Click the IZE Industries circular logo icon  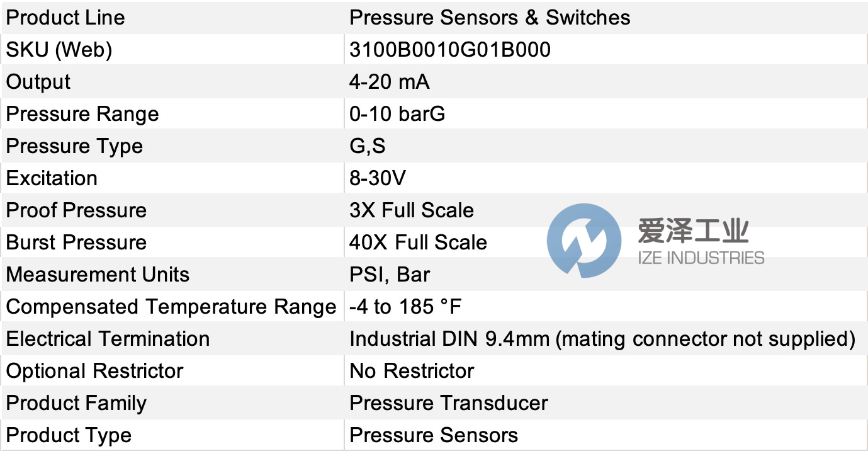583,241
